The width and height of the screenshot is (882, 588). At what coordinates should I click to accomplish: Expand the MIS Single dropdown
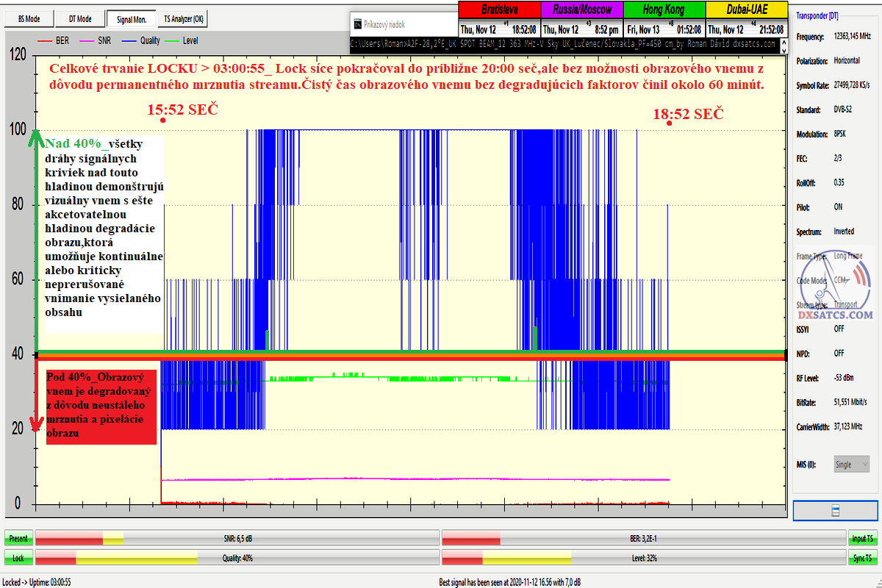click(x=852, y=465)
